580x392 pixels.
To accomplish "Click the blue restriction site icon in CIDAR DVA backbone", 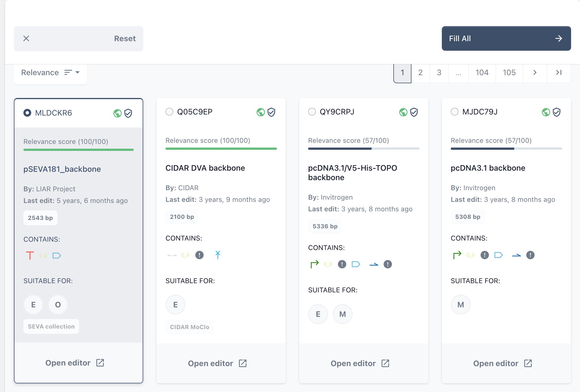I will (x=218, y=255).
